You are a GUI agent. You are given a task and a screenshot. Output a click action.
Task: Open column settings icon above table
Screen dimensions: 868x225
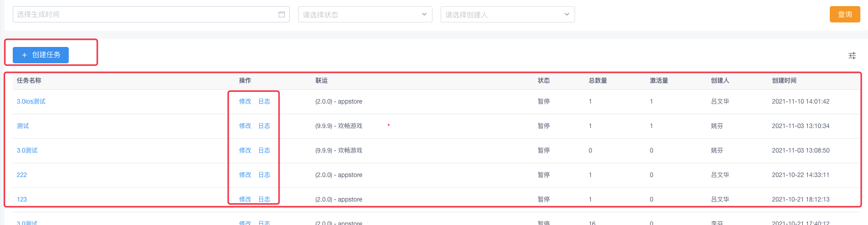coord(852,56)
